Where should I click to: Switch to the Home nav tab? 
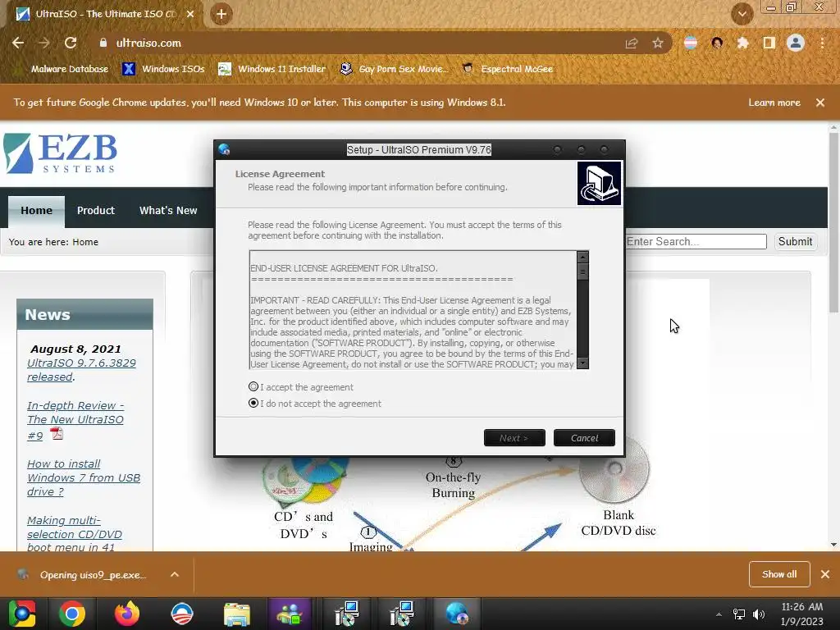[x=36, y=211]
